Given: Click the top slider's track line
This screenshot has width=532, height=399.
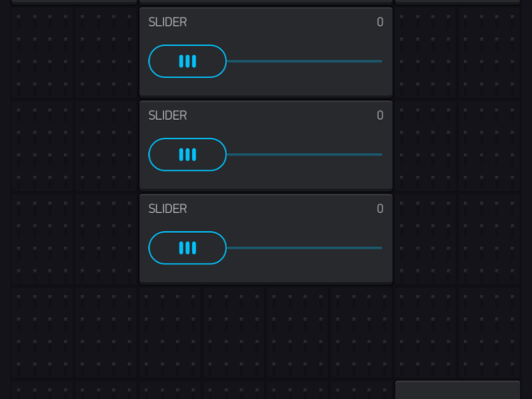Looking at the screenshot, I should pos(304,62).
